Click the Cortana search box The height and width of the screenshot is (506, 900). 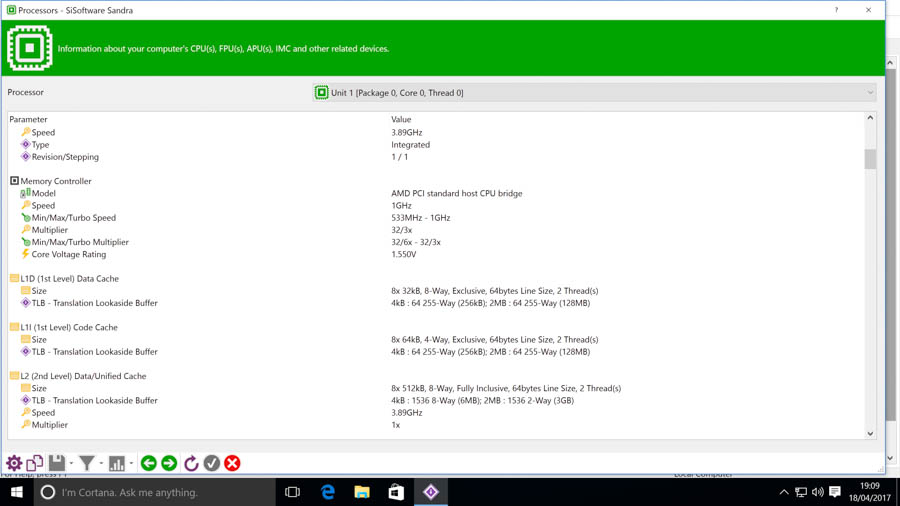coord(155,492)
